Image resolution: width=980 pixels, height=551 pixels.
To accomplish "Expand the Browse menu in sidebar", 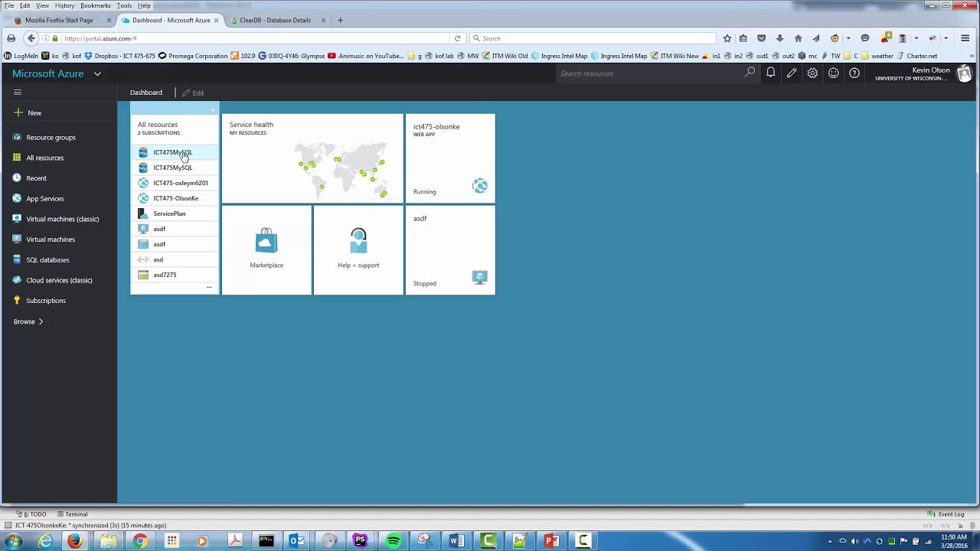I will (28, 322).
